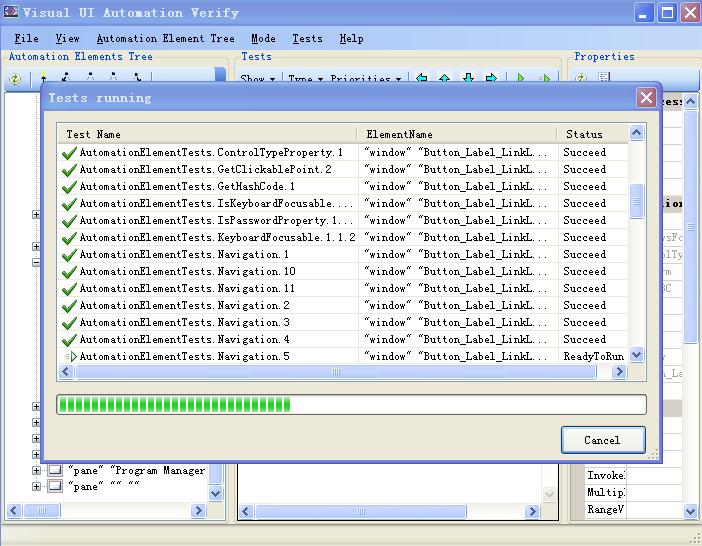This screenshot has width=702, height=546.
Task: Click the green check beside Navigation.10
Action: (x=69, y=272)
